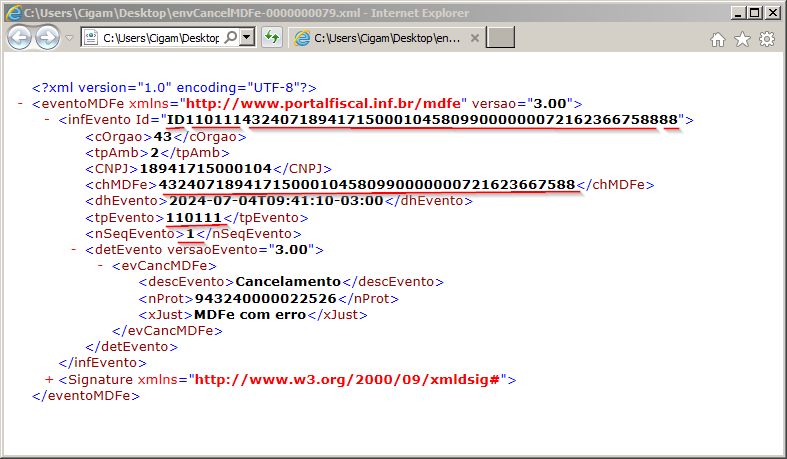Click the versaoEvento 3.00 attribute
Screen dimensions: 787x459
click(x=291, y=249)
